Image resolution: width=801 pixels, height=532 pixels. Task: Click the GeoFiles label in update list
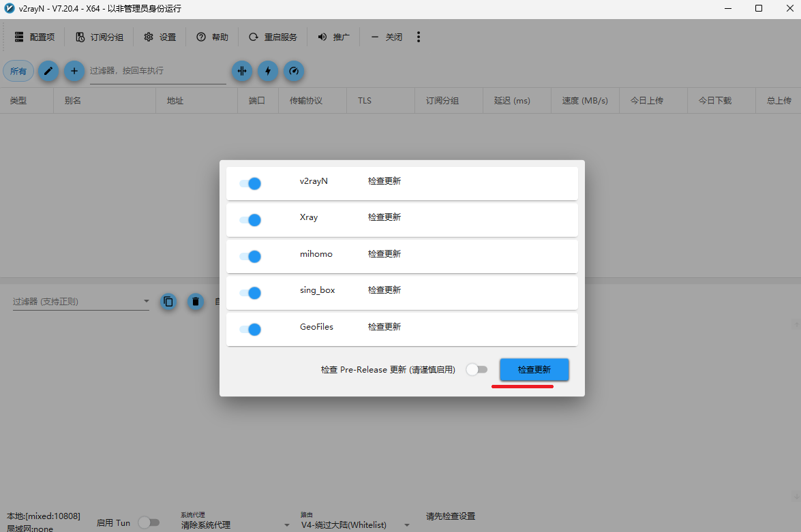[x=316, y=327]
